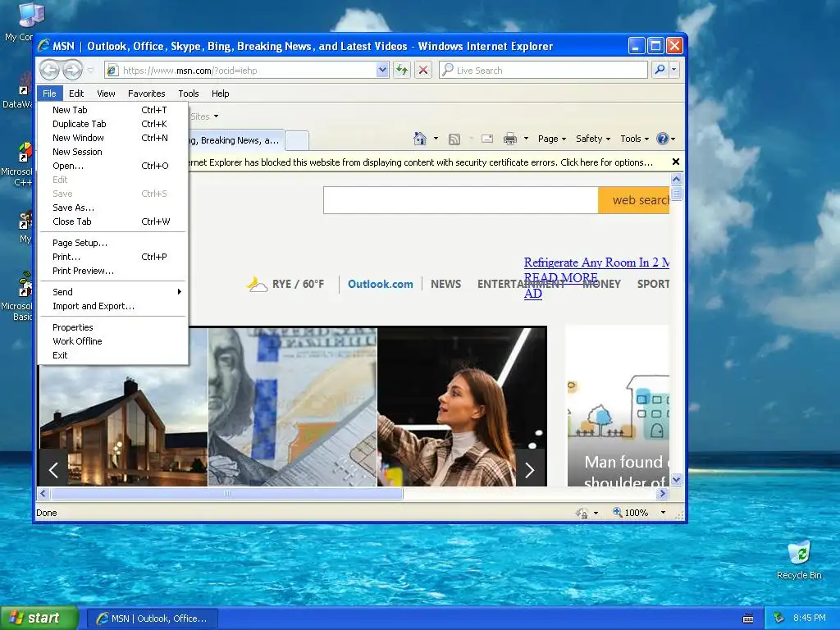The height and width of the screenshot is (630, 840).
Task: Click Refrigerate Any Room ad link
Action: point(596,262)
